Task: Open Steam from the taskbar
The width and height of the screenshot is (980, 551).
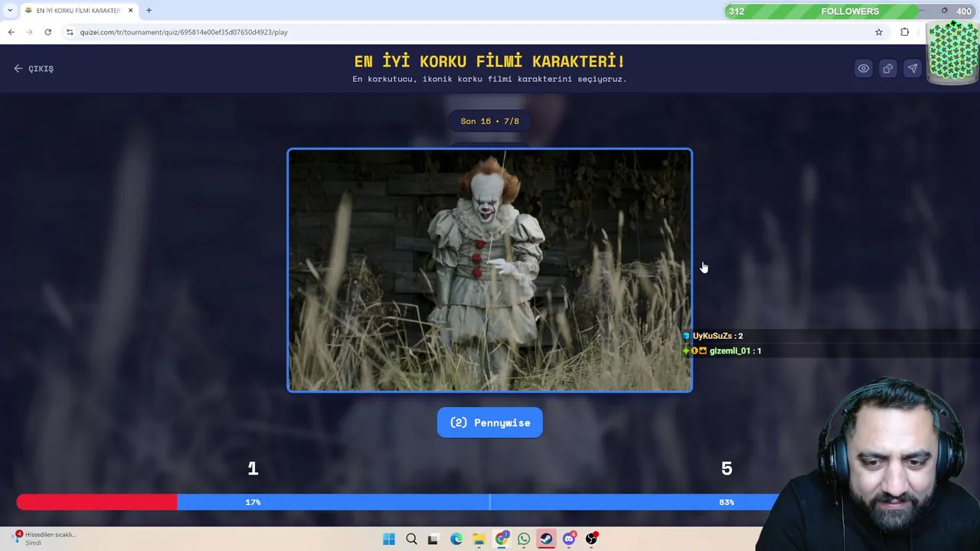Action: [546, 539]
